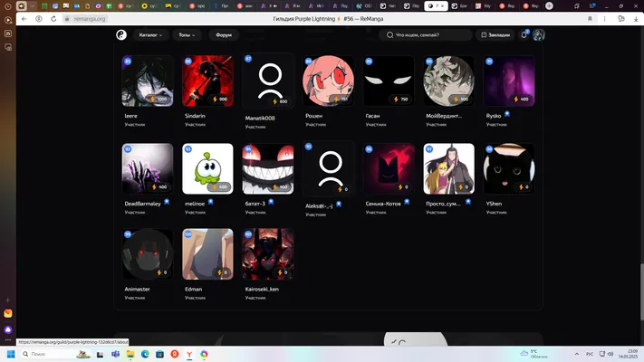Open the notifications bell icon

pos(524,35)
